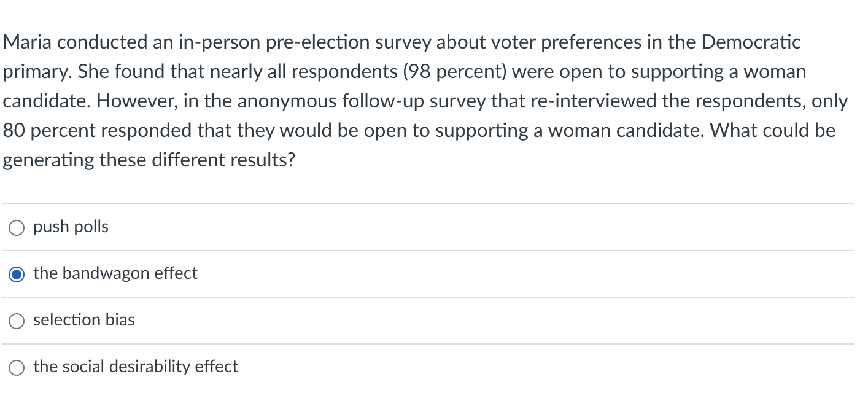
Task: Pick the social desirability effect radio button
Action: 17,367
